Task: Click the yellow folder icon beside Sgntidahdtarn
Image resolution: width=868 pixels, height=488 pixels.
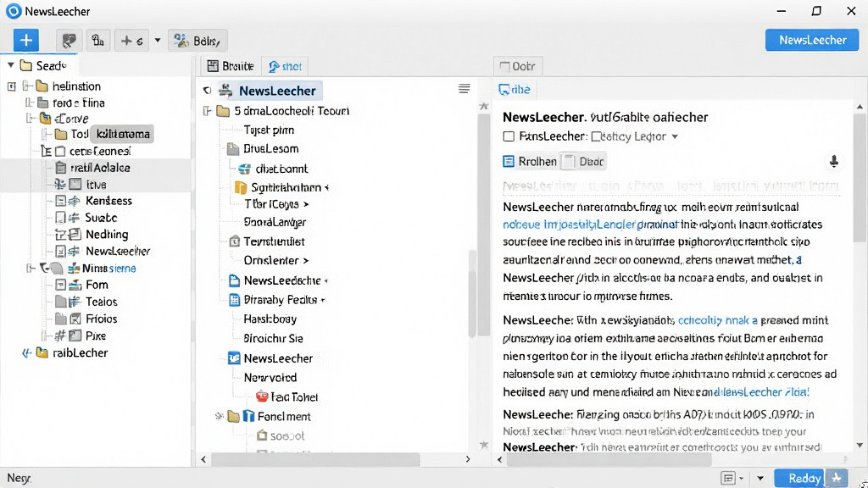Action: pyautogui.click(x=240, y=187)
